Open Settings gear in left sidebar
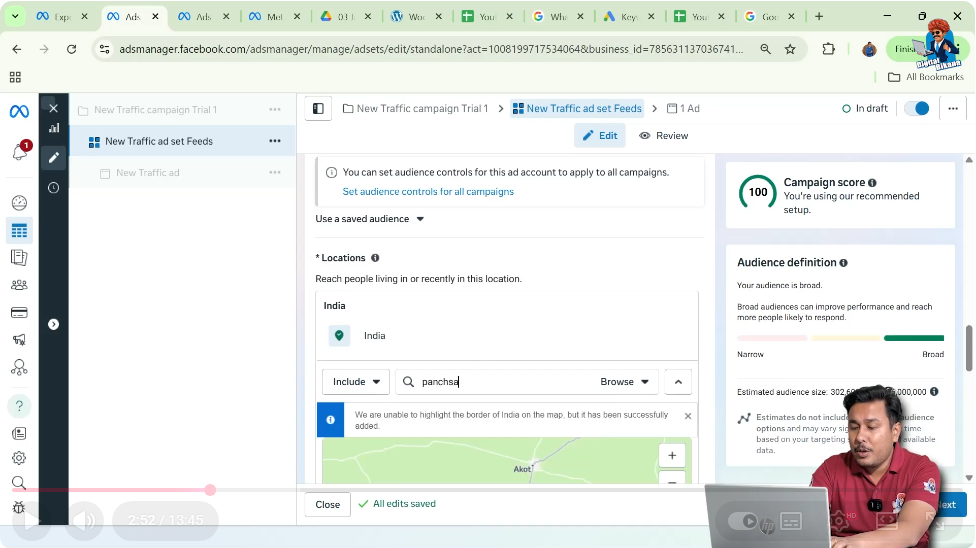976x548 pixels. [x=19, y=458]
